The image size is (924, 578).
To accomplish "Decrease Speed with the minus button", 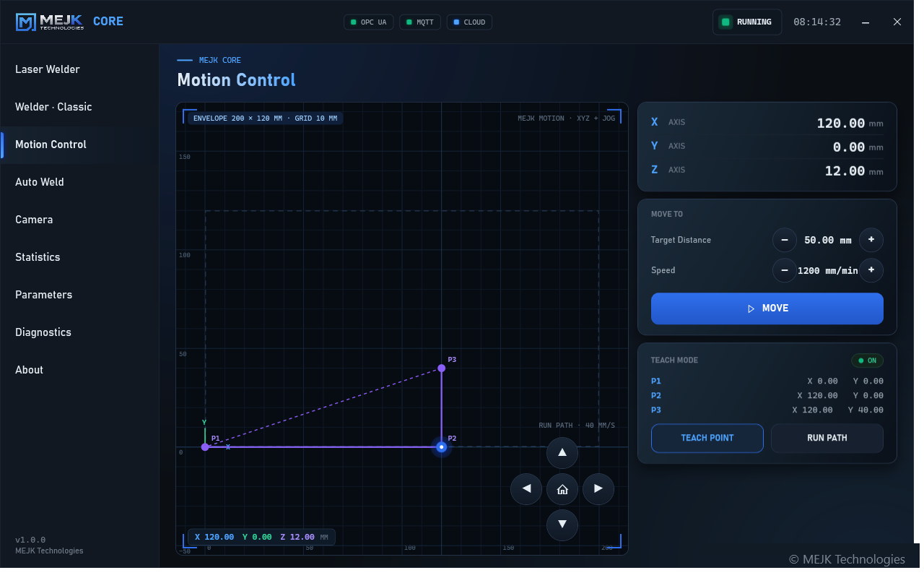I will pos(785,270).
